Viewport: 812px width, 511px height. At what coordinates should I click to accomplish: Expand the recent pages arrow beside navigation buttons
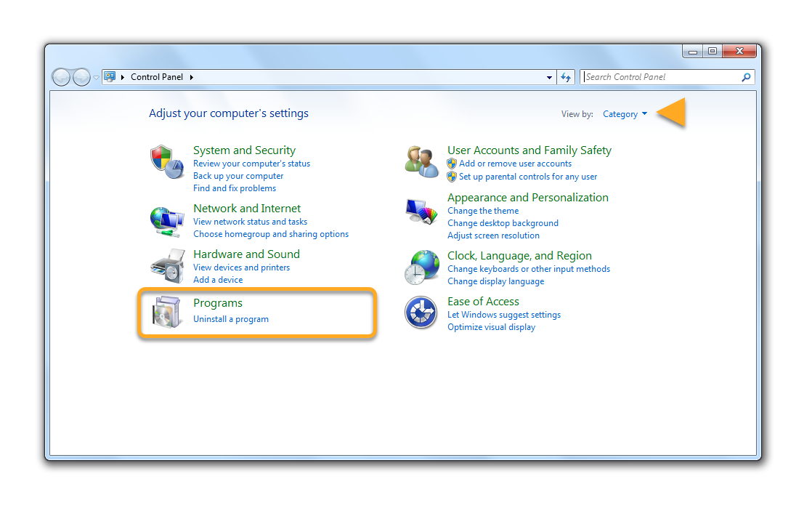[96, 77]
